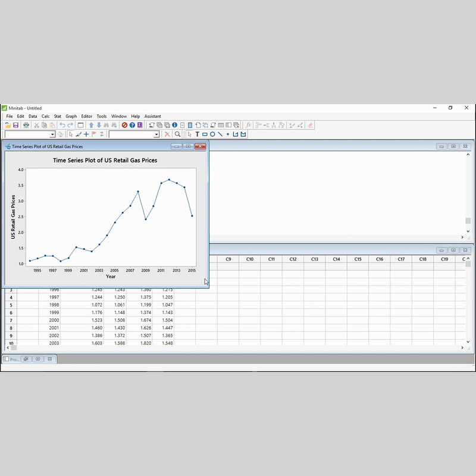Click the worksheet vertical scrollbar down arrow
The height and width of the screenshot is (476, 476).
click(x=468, y=342)
